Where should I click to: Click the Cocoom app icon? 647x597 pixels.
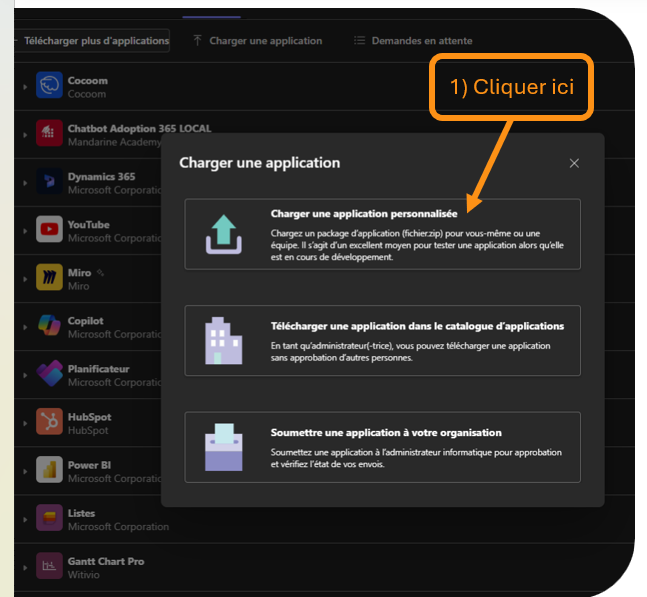click(50, 86)
